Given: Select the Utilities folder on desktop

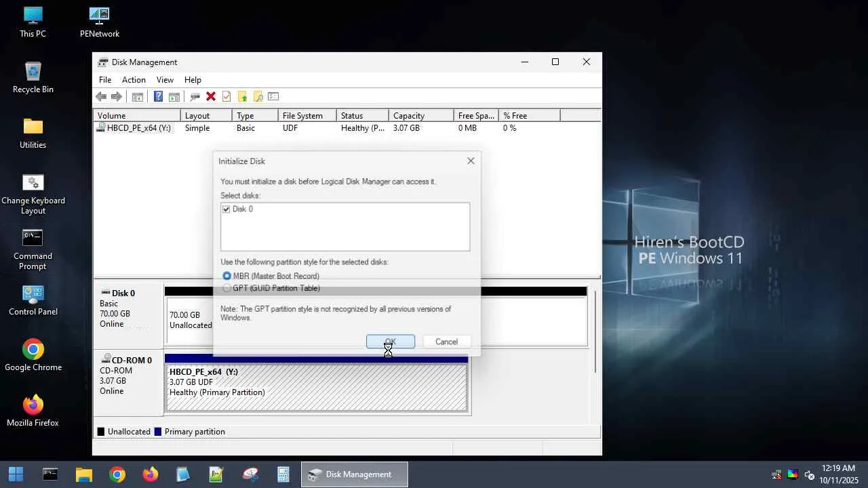Looking at the screenshot, I should click(x=33, y=133).
